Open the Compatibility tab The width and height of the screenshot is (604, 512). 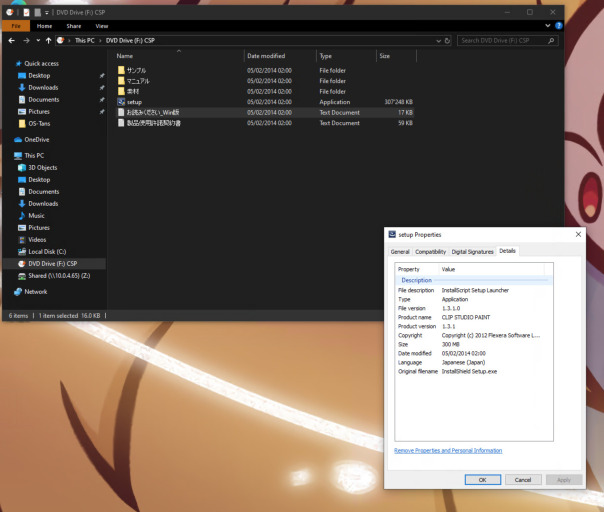pyautogui.click(x=430, y=251)
